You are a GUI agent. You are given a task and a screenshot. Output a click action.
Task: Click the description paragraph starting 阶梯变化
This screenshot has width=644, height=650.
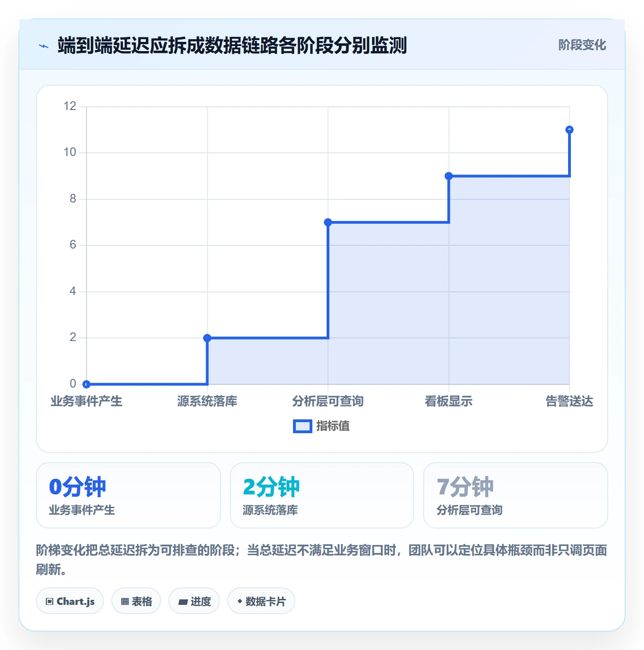322,560
